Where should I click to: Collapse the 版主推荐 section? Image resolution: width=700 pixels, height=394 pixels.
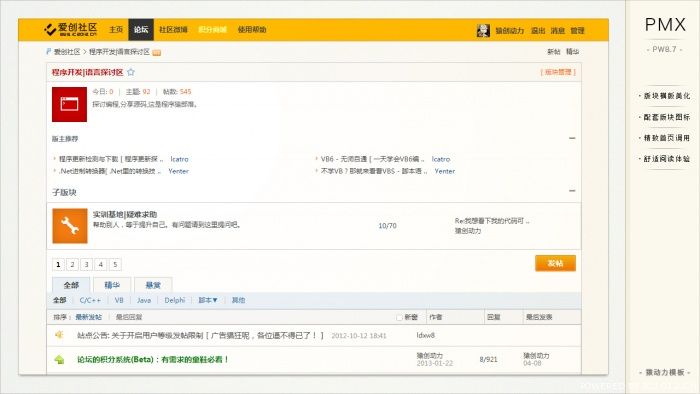(x=572, y=138)
